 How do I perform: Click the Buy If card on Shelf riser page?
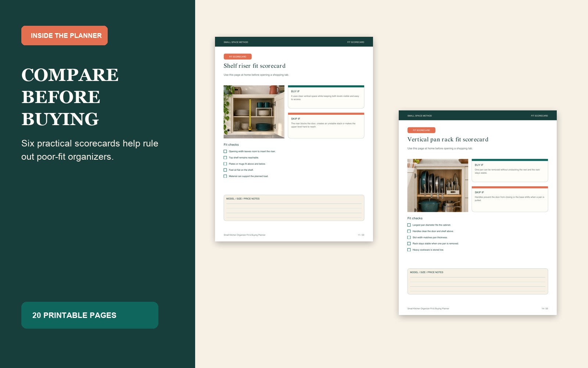click(326, 97)
